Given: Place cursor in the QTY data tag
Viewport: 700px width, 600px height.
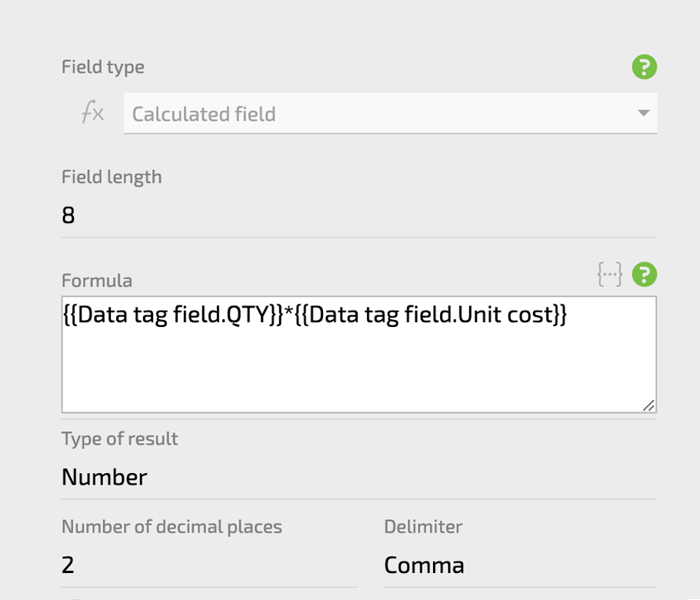Looking at the screenshot, I should click(x=173, y=315).
